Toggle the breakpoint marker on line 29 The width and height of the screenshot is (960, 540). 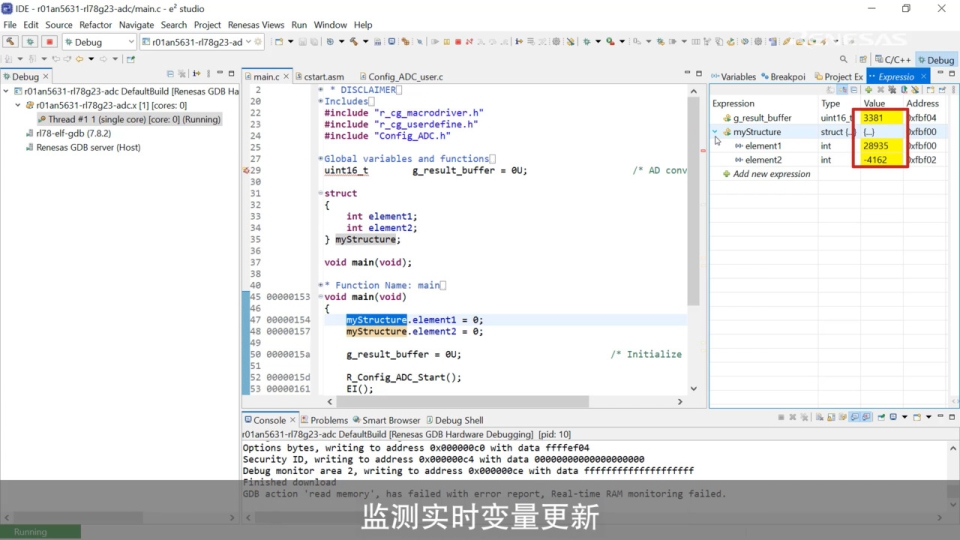point(246,170)
